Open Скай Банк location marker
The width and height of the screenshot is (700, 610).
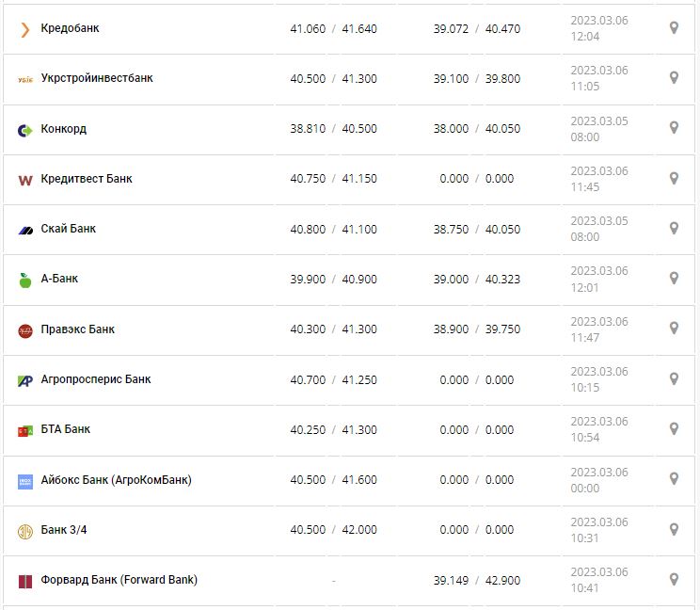674,228
